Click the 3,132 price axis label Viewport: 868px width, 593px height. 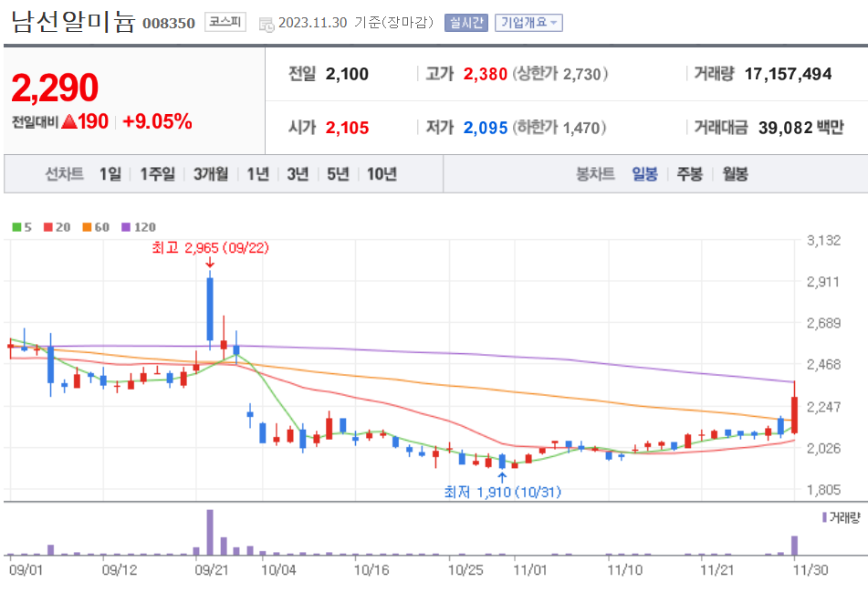[x=823, y=240]
